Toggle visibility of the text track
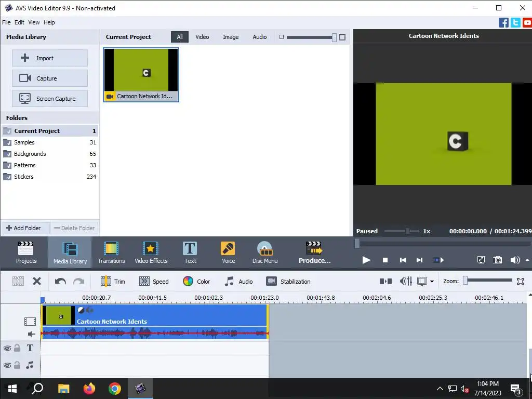532x399 pixels. pos(7,348)
